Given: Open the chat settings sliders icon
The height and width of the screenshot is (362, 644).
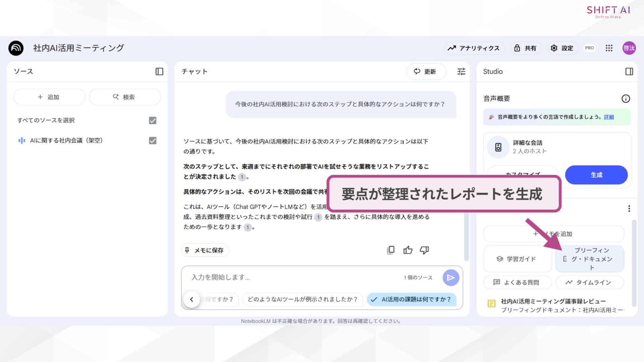Looking at the screenshot, I should coord(461,71).
